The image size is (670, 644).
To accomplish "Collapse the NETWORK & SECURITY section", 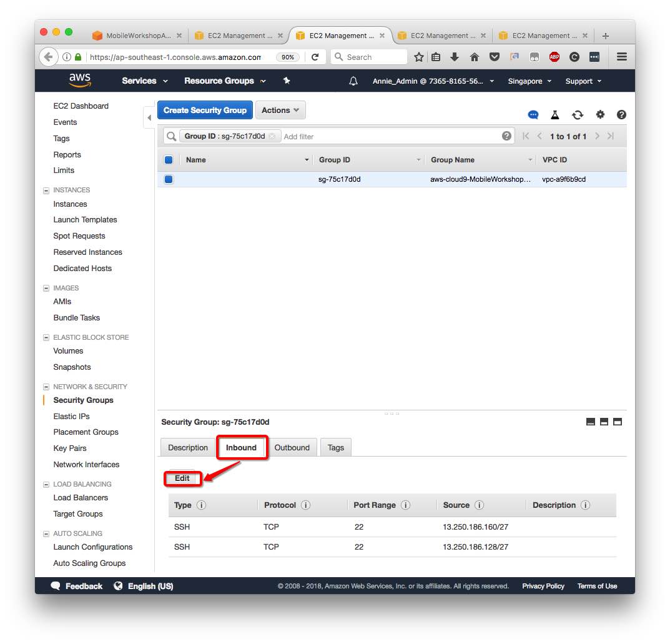I will tap(46, 387).
